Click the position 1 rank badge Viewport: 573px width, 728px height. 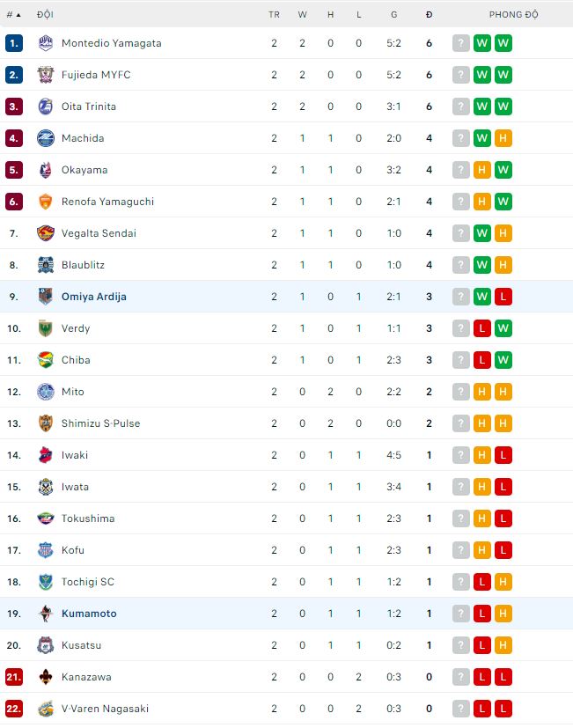[x=13, y=43]
